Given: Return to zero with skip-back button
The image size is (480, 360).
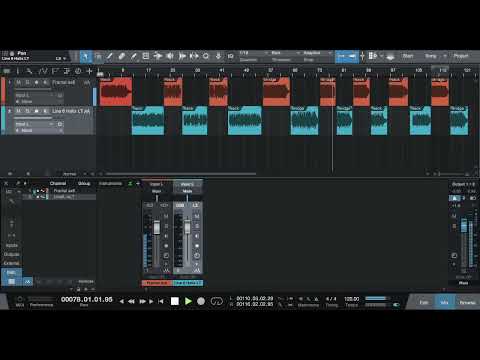Looking at the screenshot, I should [x=161, y=301].
